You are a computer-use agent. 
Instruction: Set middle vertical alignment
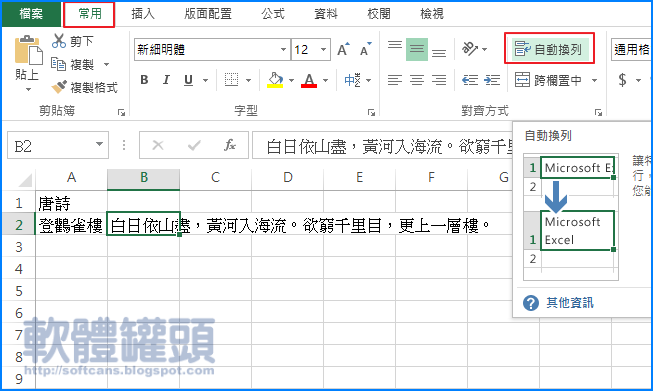[x=417, y=49]
